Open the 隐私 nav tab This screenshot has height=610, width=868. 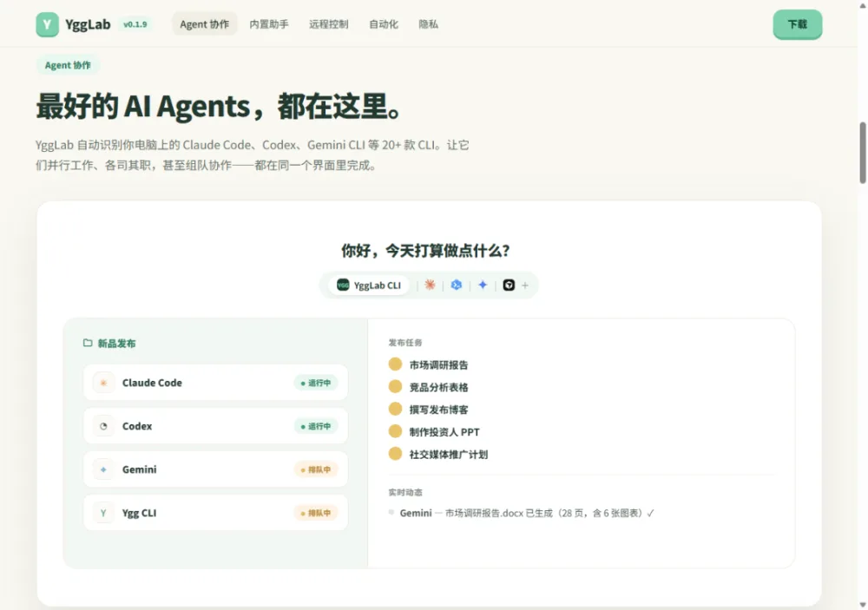[429, 24]
